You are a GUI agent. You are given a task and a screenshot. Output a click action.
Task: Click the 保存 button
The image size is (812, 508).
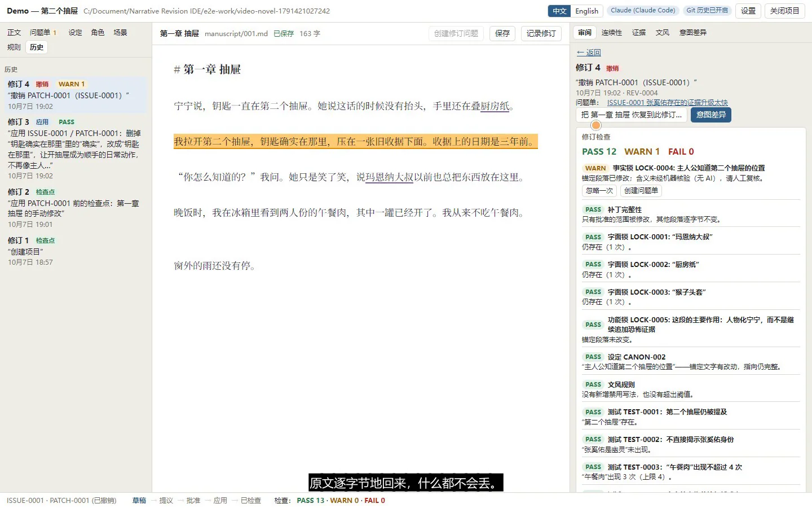pyautogui.click(x=502, y=33)
